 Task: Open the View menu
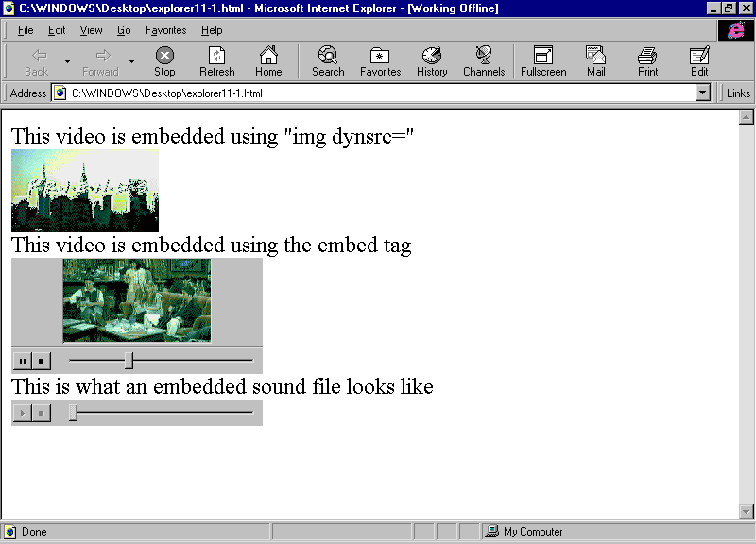tap(91, 30)
